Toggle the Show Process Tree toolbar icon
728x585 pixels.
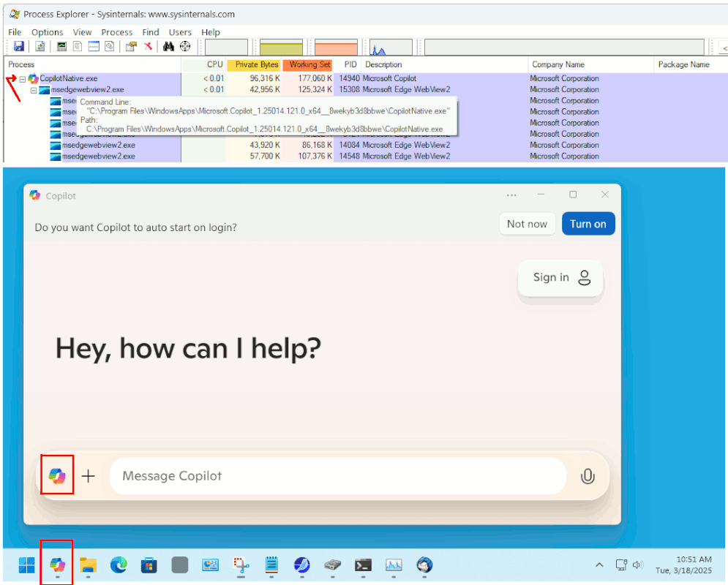coord(78,46)
